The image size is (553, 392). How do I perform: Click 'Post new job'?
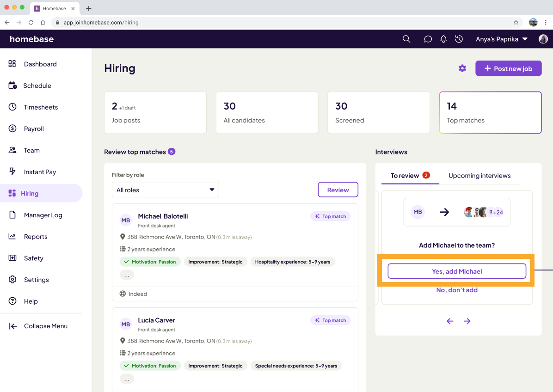pyautogui.click(x=508, y=68)
